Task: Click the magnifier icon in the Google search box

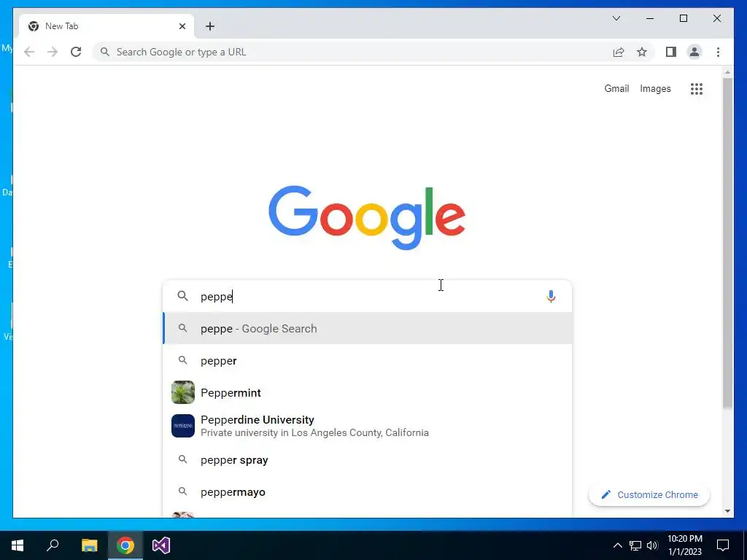Action: coord(182,296)
